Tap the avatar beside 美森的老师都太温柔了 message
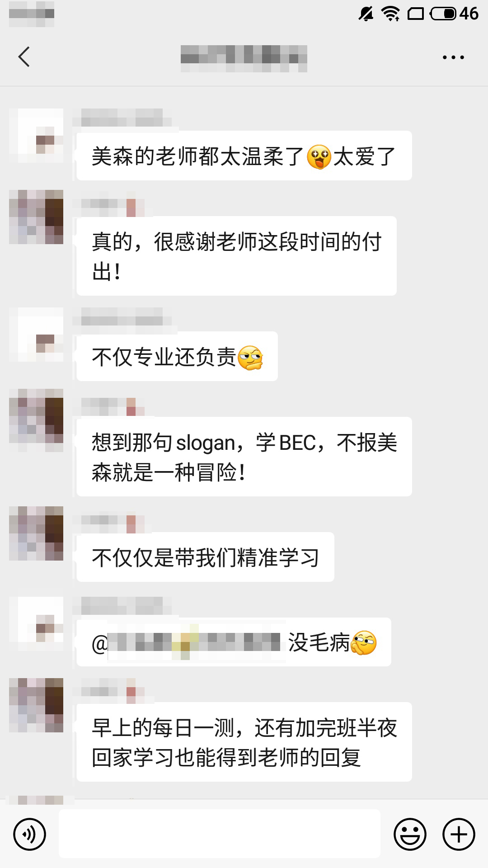 [x=36, y=136]
